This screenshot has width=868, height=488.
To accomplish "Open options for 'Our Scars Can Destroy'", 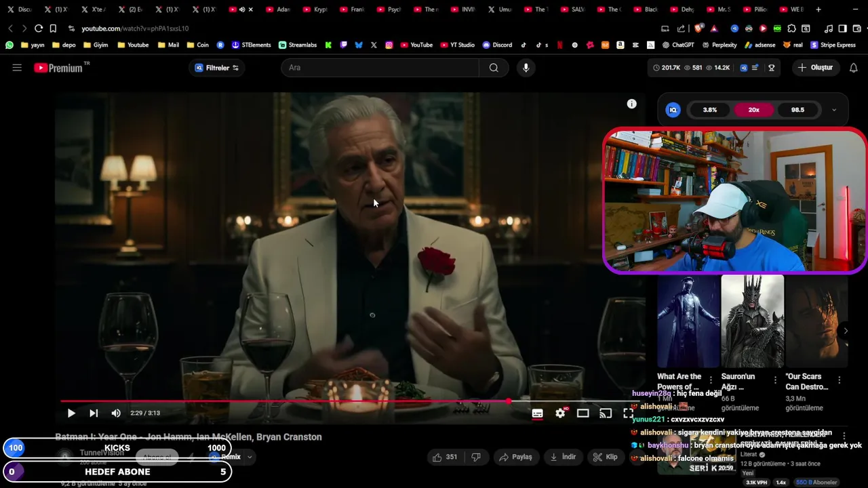I will click(840, 380).
